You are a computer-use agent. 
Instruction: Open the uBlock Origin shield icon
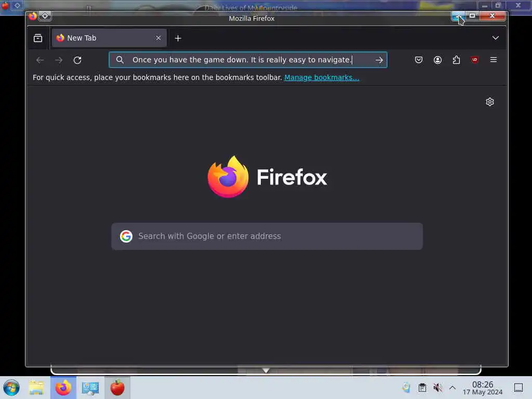[475, 60]
